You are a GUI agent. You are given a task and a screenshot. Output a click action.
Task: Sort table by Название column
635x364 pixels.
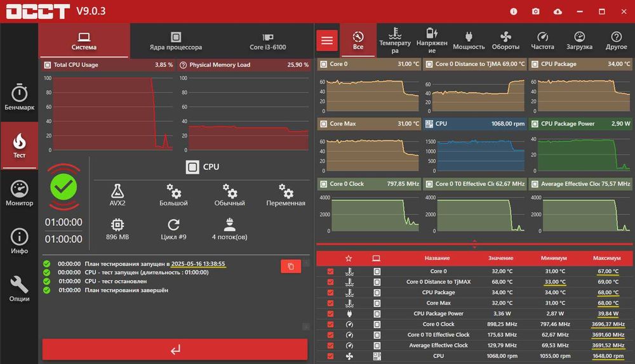click(x=437, y=258)
